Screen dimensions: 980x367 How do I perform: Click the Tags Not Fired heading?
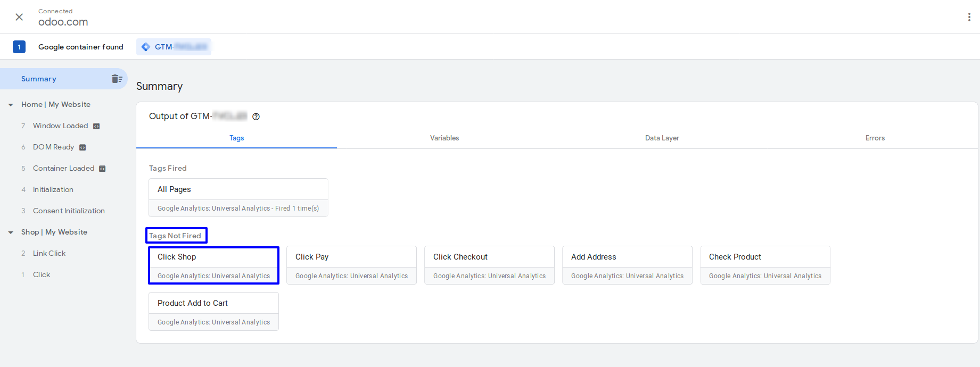175,236
